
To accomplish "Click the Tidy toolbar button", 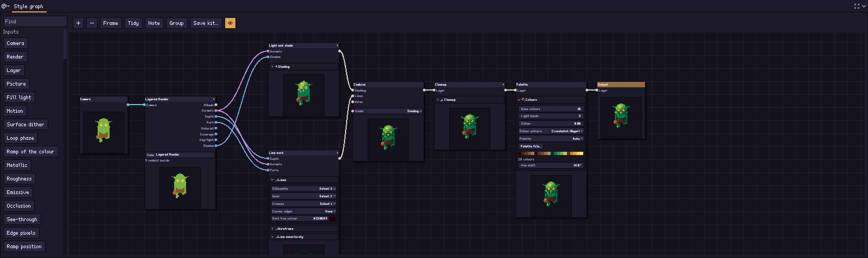I will 133,23.
